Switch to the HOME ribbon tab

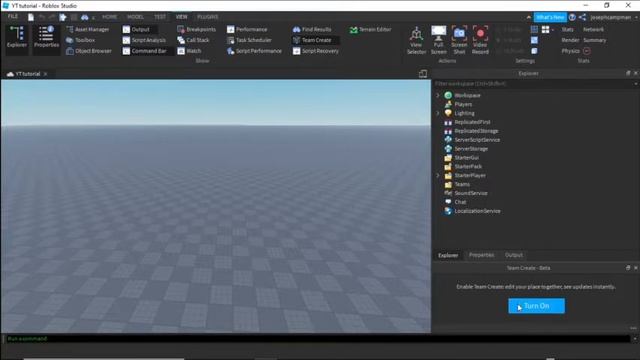point(109,17)
